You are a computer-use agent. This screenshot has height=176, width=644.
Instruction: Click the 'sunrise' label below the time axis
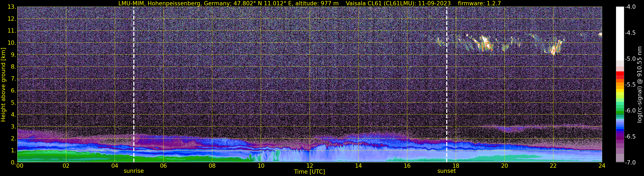tap(134, 171)
